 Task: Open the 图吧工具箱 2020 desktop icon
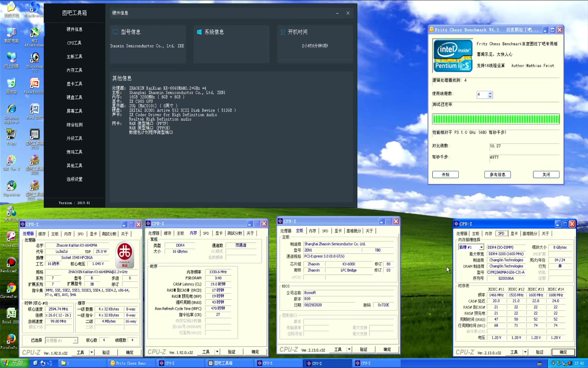34,164
